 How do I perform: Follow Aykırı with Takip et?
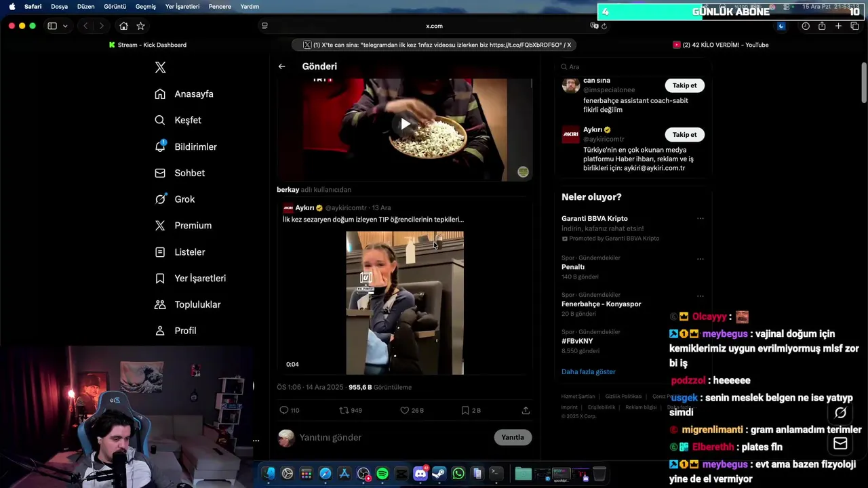point(684,134)
